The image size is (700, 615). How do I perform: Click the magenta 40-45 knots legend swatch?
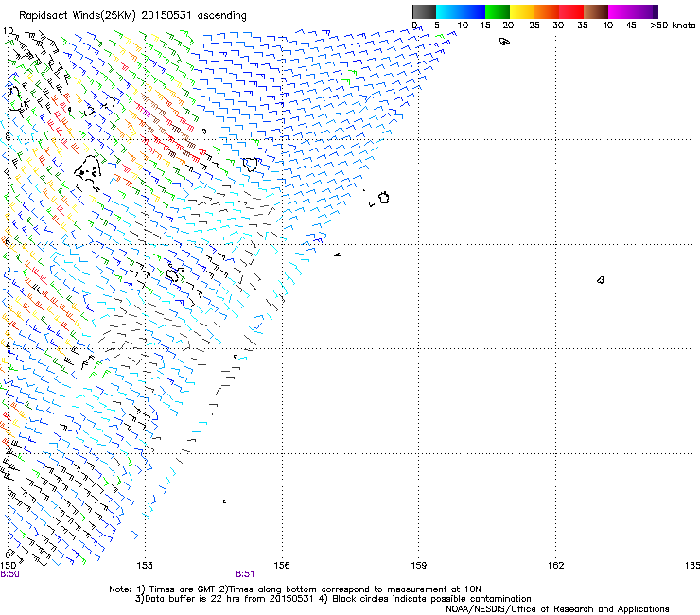point(621,11)
